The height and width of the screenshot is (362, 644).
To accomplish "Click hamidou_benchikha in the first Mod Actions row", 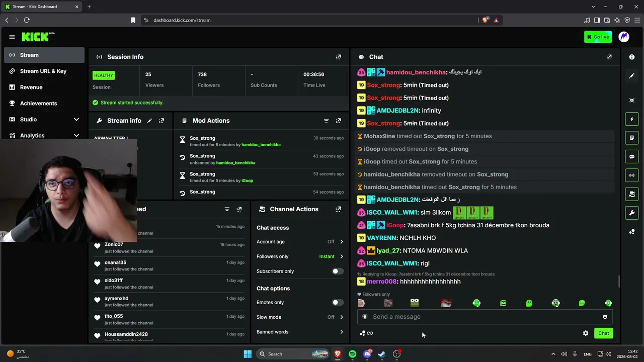I will click(261, 145).
